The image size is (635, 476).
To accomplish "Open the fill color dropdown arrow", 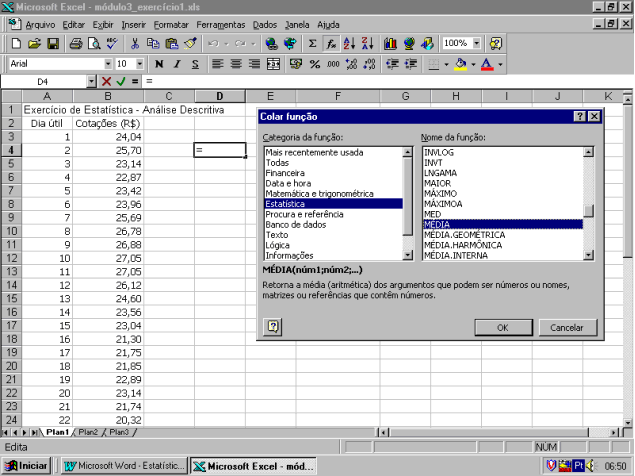I will coord(472,64).
